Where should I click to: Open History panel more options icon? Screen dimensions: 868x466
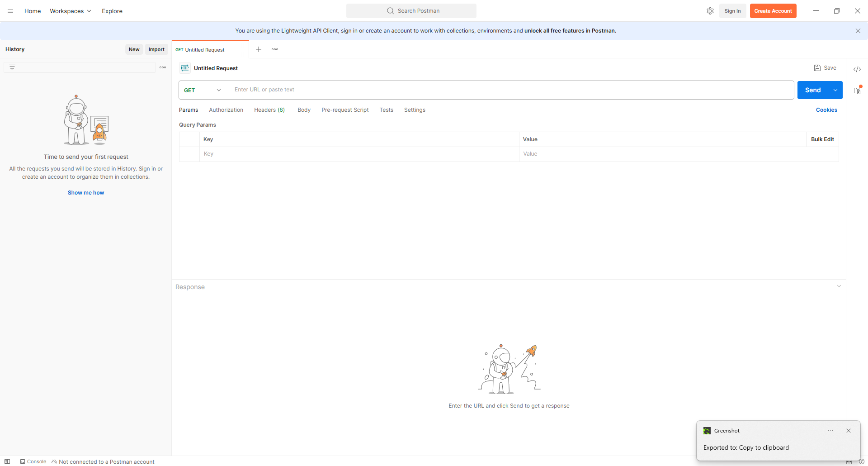(x=163, y=67)
